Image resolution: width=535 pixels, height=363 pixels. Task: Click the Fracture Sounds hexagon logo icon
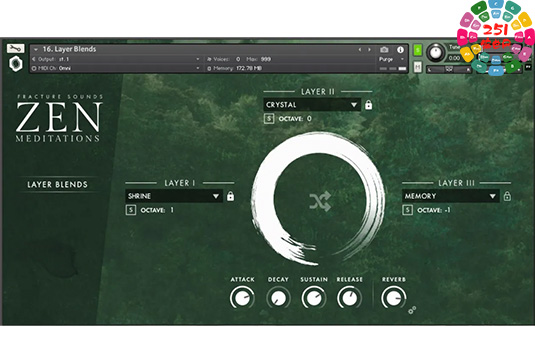tap(16, 64)
